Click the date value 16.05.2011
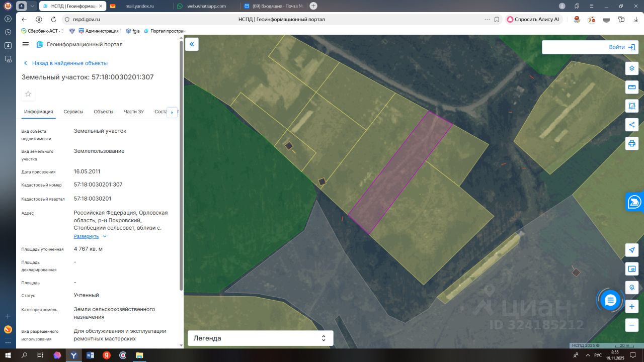 point(87,171)
